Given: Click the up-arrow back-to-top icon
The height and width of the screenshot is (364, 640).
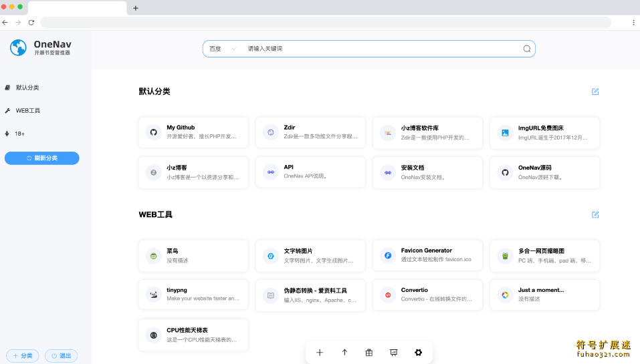Looking at the screenshot, I should tap(344, 353).
